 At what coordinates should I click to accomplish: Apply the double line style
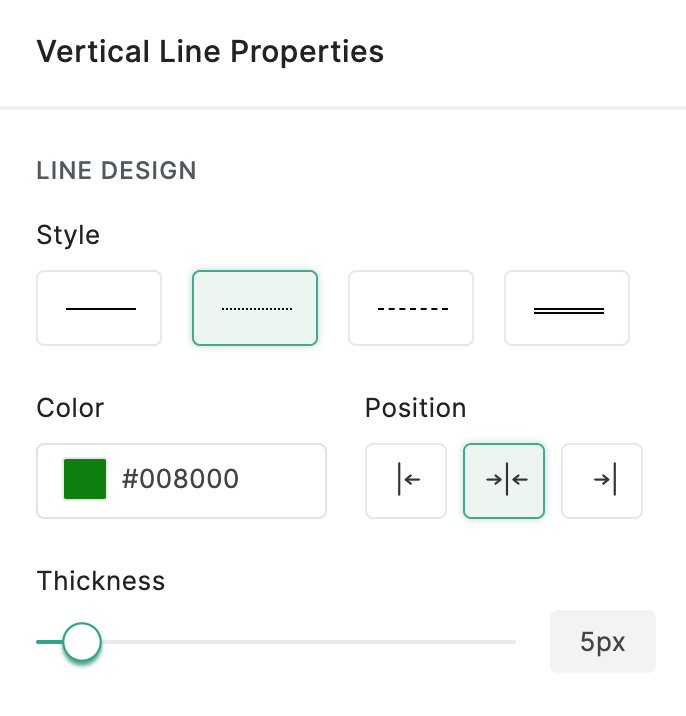[x=567, y=308]
